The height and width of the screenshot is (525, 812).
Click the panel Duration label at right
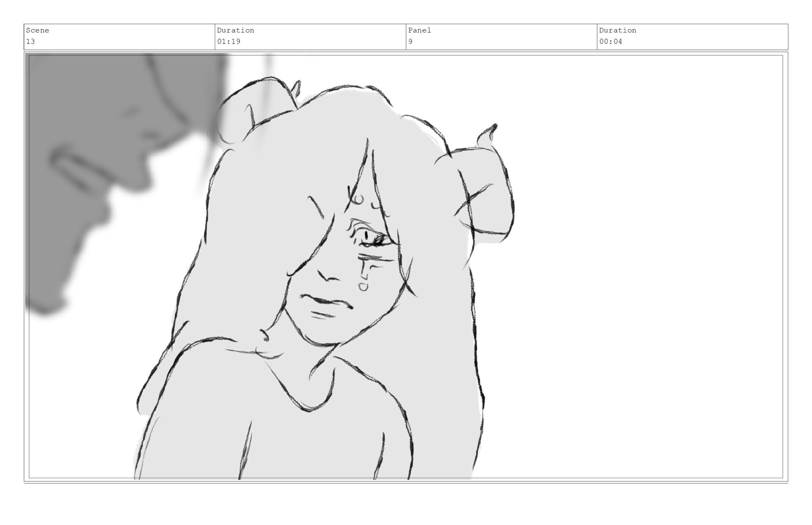[x=617, y=30]
